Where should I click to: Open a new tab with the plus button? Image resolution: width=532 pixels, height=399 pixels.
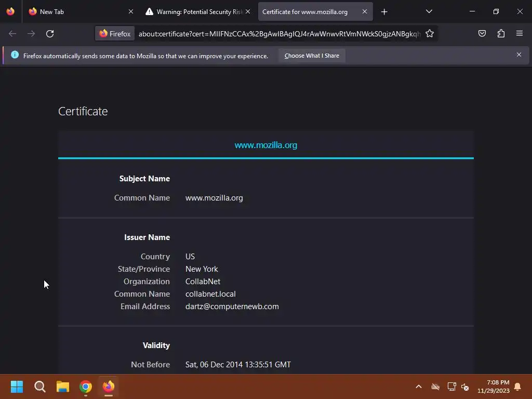[x=384, y=12]
